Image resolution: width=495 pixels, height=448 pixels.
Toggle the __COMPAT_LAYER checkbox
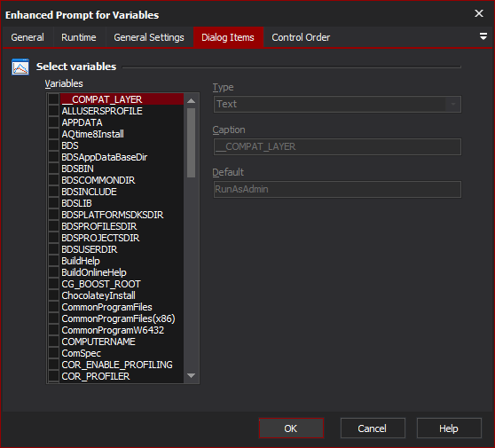pyautogui.click(x=53, y=99)
